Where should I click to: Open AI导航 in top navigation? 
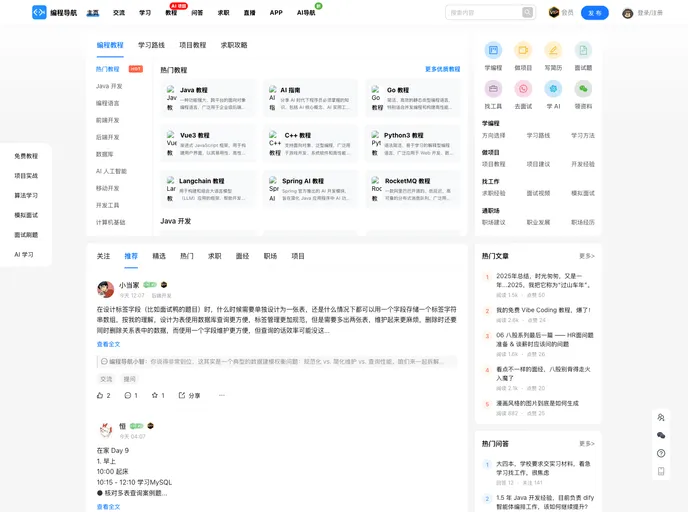point(306,13)
